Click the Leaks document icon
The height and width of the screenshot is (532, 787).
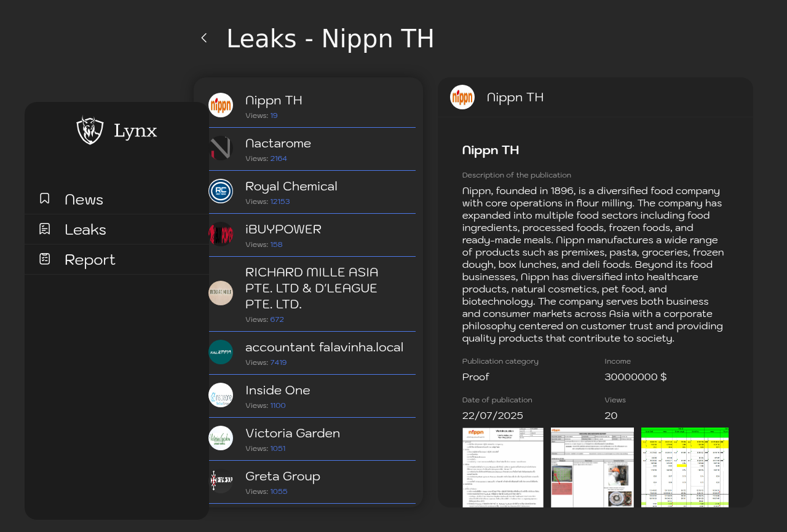[x=45, y=229]
